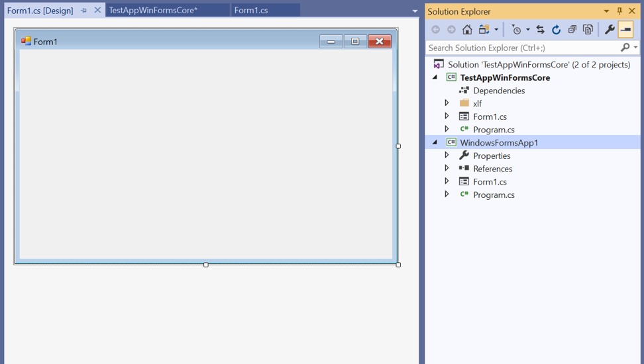This screenshot has height=364, width=644.
Task: Expand the xlf folder
Action: click(x=447, y=103)
